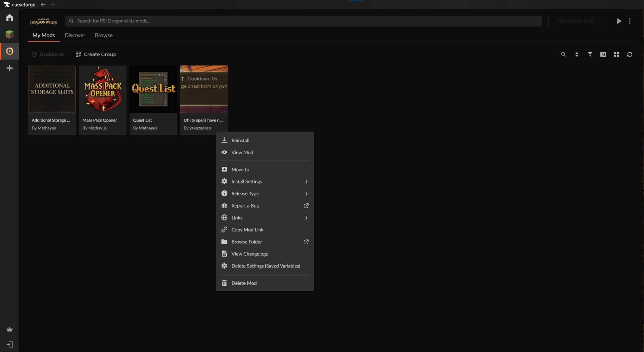The height and width of the screenshot is (352, 644).
Task: Open sort order arrows icon
Action: point(577,54)
